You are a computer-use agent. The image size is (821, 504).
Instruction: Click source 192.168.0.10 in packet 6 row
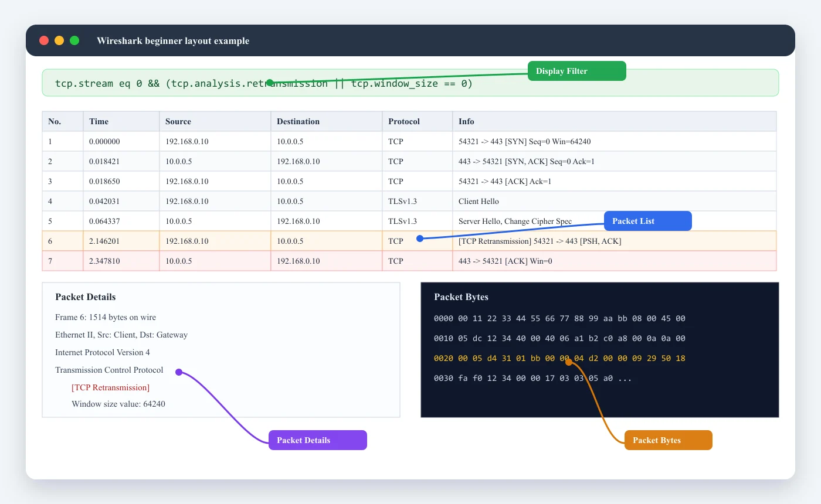click(186, 241)
